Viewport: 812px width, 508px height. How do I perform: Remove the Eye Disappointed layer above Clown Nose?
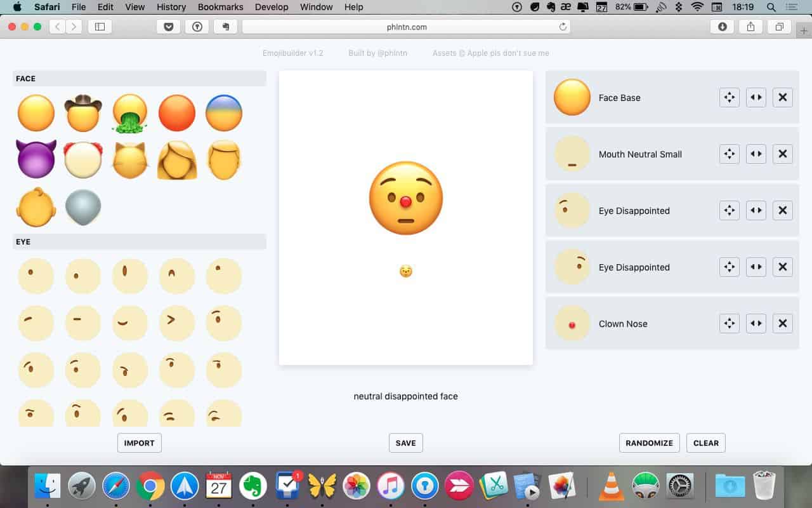point(783,267)
